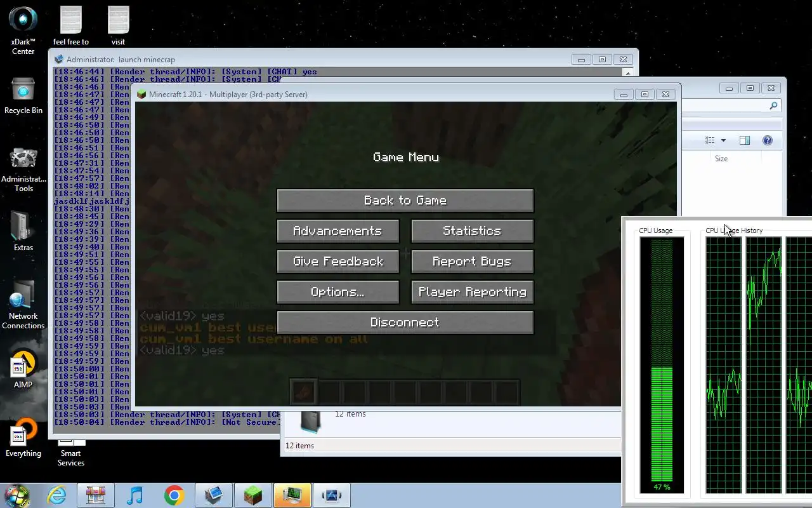The width and height of the screenshot is (812, 508).
Task: Open Options... in the Game Menu
Action: (x=337, y=292)
